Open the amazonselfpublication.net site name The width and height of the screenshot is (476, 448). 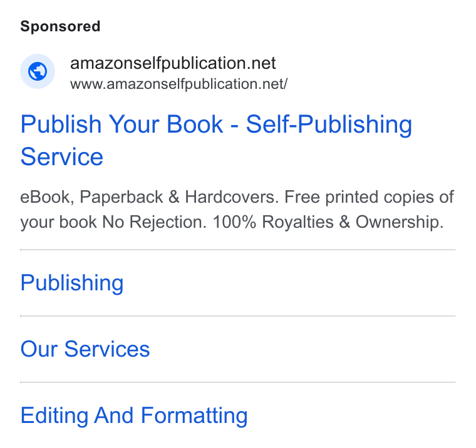tap(173, 63)
